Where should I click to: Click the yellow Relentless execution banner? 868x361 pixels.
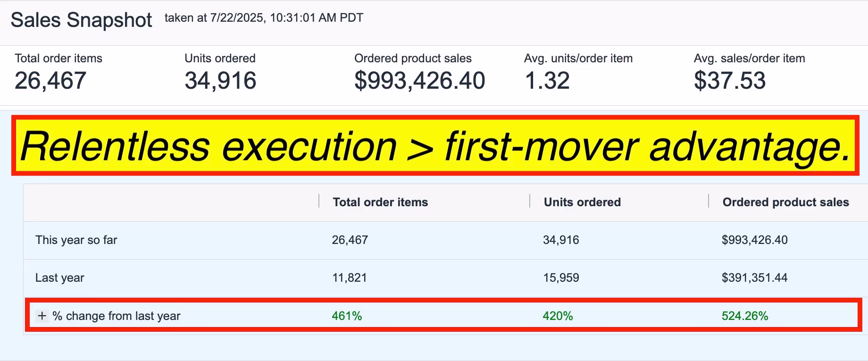tap(435, 146)
